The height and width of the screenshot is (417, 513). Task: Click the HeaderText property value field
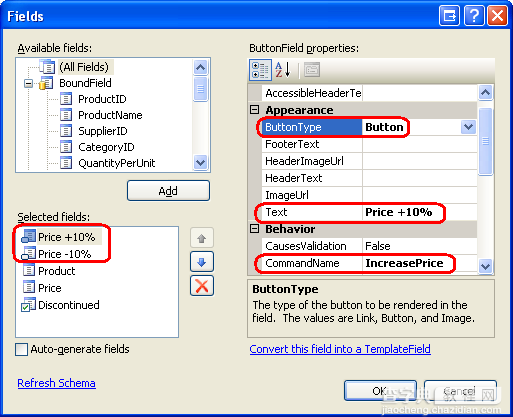click(419, 178)
